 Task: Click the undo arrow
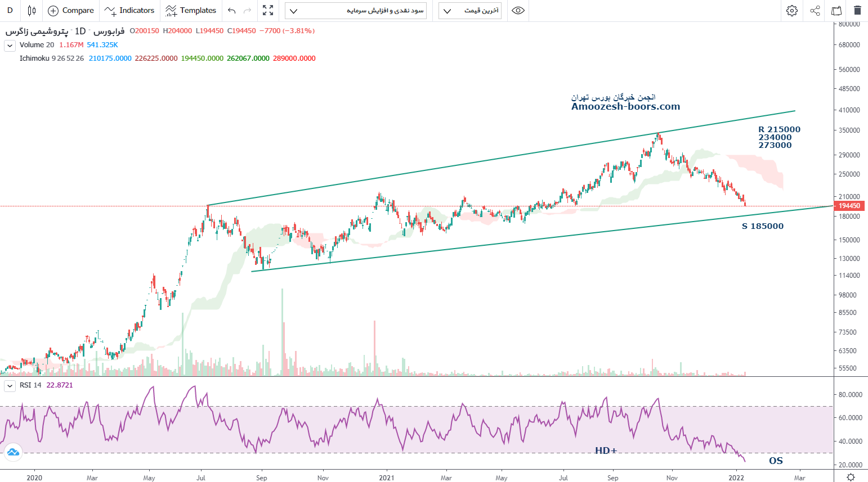point(232,11)
